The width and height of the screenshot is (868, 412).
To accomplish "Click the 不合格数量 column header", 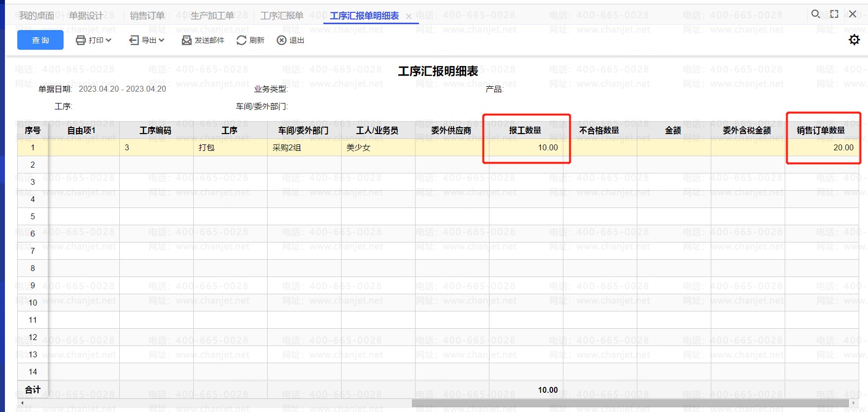I will coord(599,130).
